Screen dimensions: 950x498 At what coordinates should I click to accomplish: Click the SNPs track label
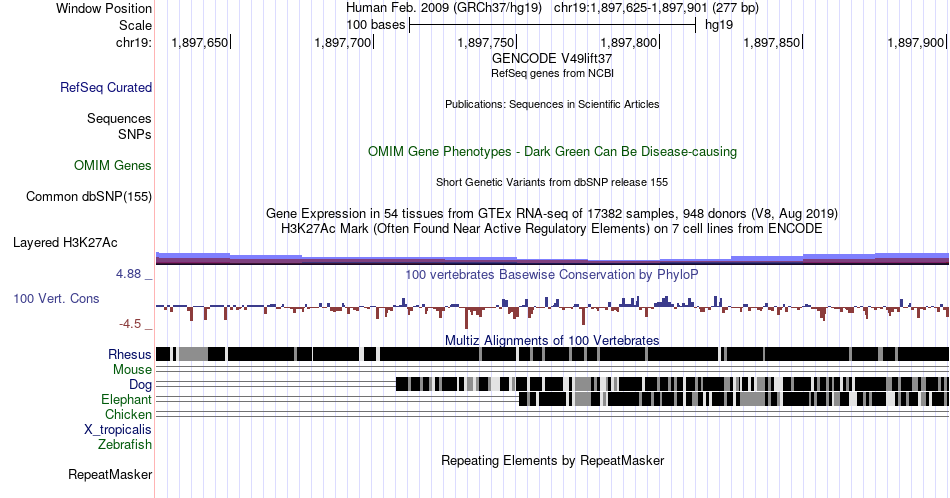coord(135,134)
